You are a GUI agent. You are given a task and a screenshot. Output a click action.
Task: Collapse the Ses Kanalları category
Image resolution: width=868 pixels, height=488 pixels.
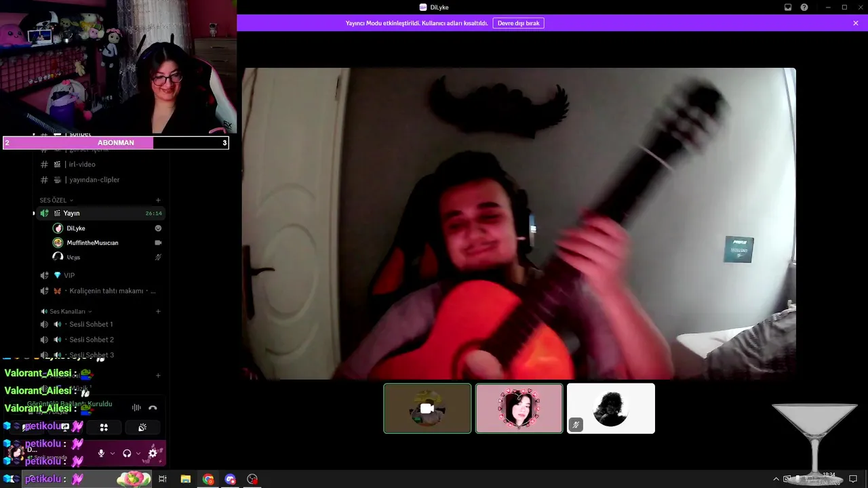tap(66, 311)
